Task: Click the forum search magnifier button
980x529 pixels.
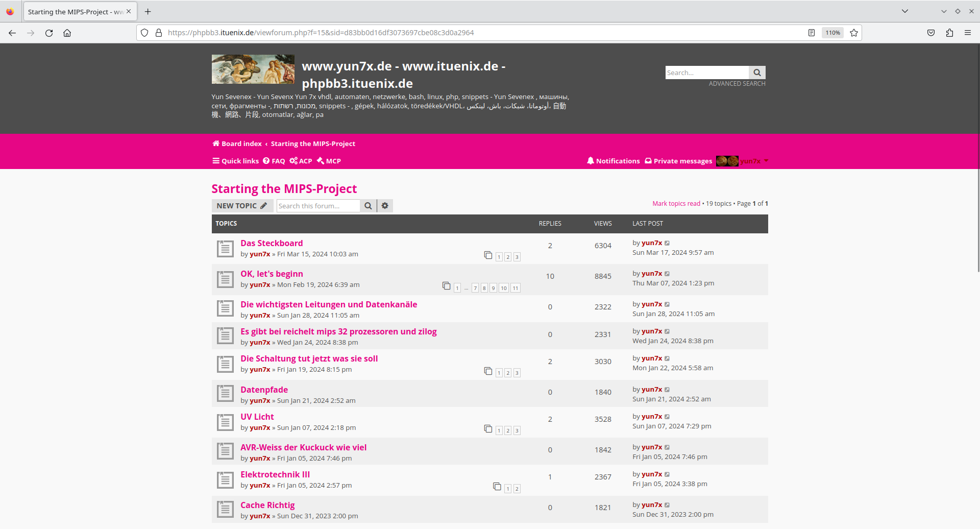Action: 368,206
